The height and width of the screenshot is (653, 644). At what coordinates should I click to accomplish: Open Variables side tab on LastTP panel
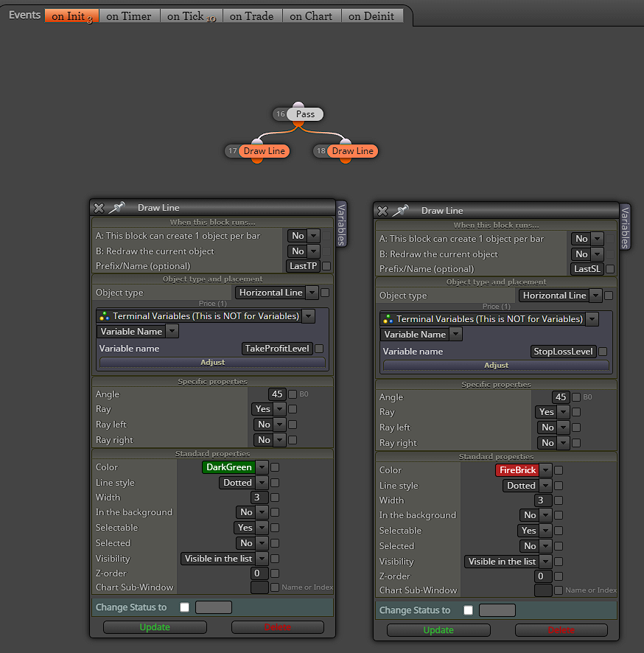click(x=341, y=225)
